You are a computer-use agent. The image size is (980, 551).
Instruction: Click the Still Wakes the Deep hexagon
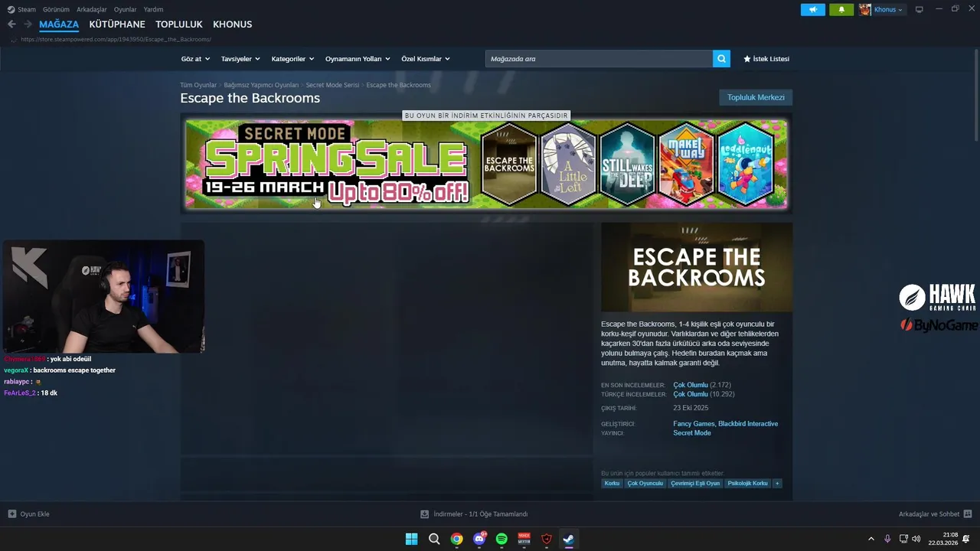click(x=628, y=164)
